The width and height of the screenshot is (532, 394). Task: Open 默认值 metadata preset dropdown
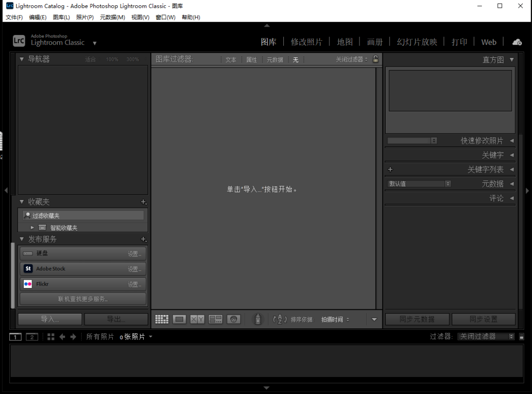coord(419,184)
